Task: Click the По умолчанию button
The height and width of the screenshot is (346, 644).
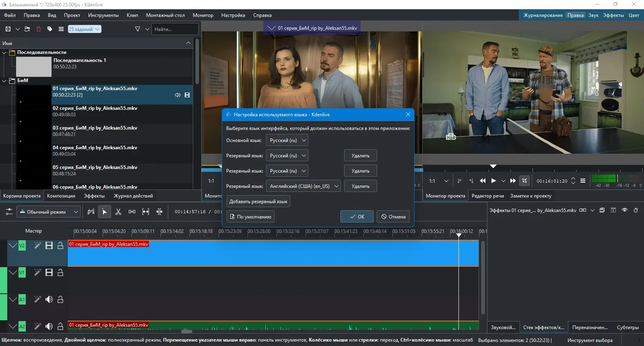Action: [x=250, y=217]
